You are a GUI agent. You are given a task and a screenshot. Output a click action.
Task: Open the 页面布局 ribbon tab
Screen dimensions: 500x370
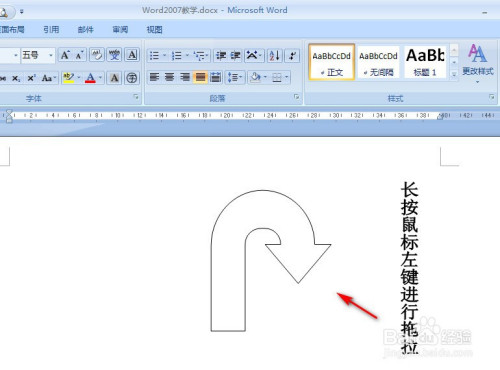(x=12, y=30)
